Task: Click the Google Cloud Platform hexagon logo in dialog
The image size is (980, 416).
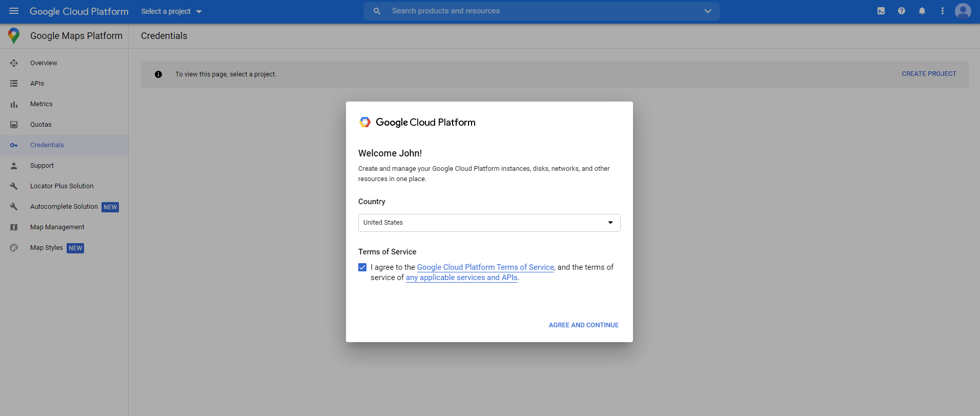Action: pos(365,122)
